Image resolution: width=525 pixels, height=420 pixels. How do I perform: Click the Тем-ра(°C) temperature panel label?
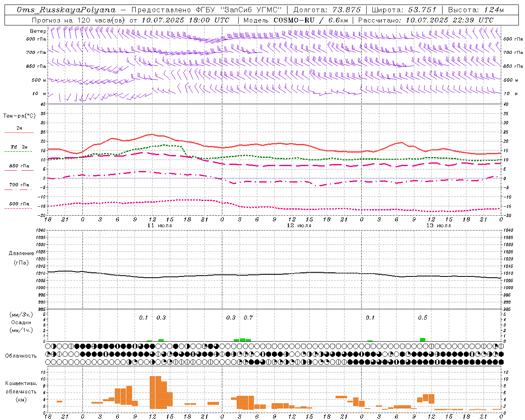(x=19, y=116)
